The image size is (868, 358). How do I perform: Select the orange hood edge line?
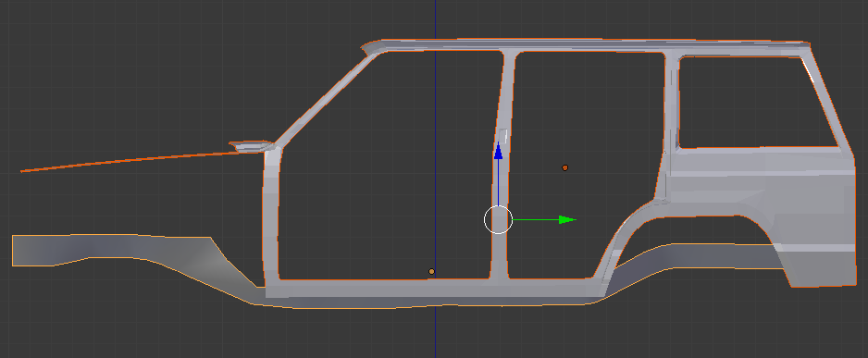[x=130, y=161]
